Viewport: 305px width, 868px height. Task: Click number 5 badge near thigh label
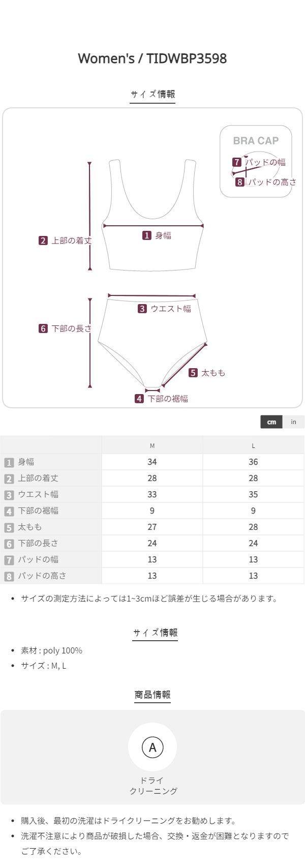pos(193,373)
